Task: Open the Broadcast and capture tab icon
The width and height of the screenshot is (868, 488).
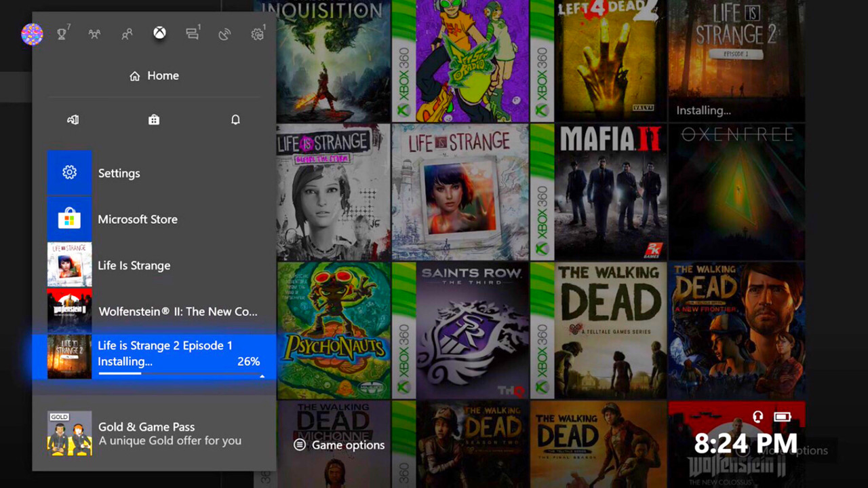Action: click(224, 34)
